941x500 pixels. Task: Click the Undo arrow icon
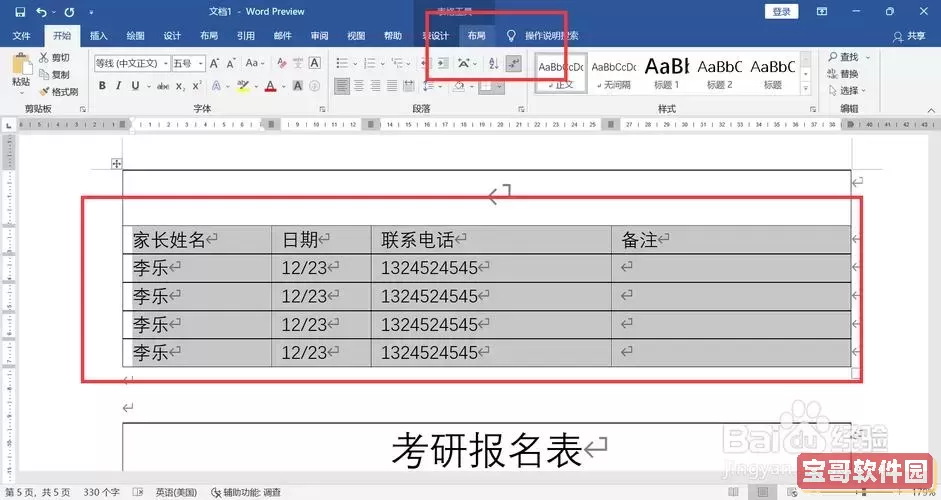[40, 11]
